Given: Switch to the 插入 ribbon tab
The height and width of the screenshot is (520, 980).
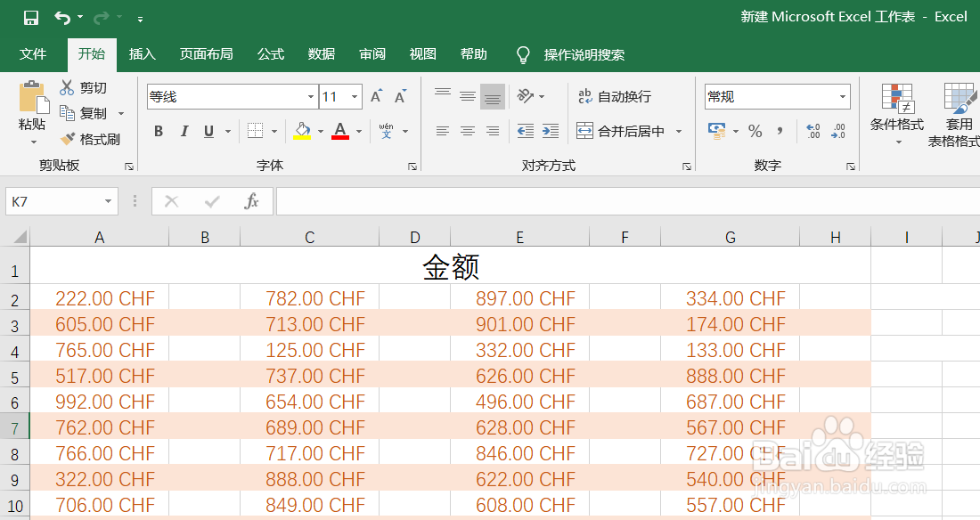Looking at the screenshot, I should coord(142,54).
